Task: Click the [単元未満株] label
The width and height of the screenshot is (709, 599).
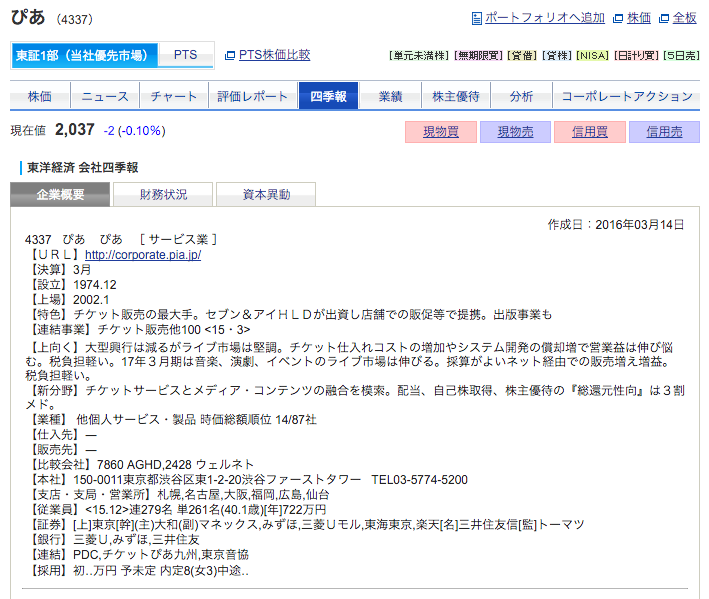Action: (x=419, y=56)
